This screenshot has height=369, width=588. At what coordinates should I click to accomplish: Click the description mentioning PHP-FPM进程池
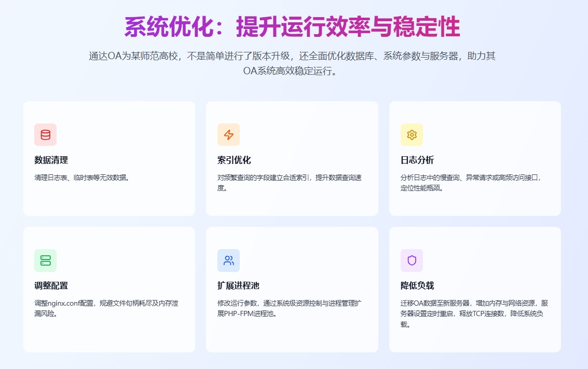(x=290, y=308)
